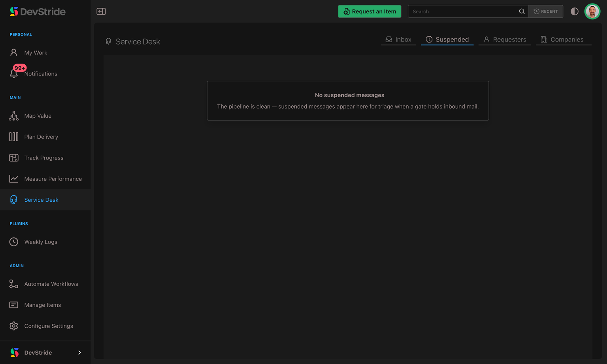Click the PLUGINS section label
This screenshot has width=607, height=364.
pyautogui.click(x=19, y=223)
